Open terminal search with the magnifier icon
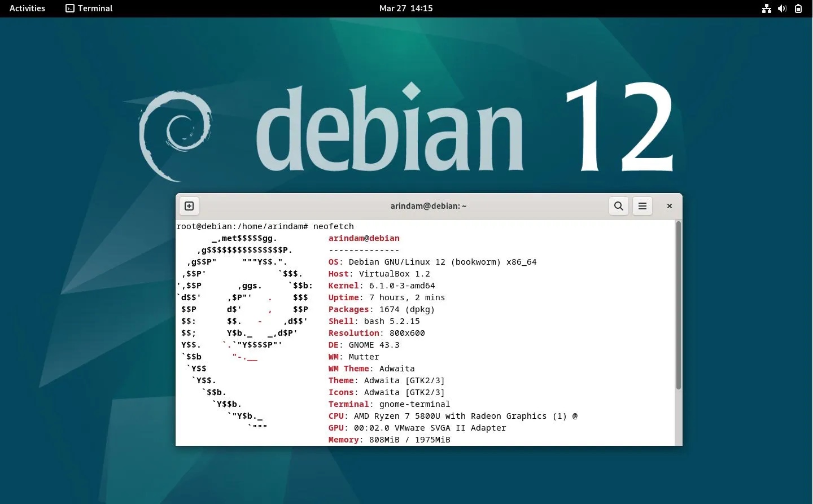The width and height of the screenshot is (813, 504). pos(618,205)
